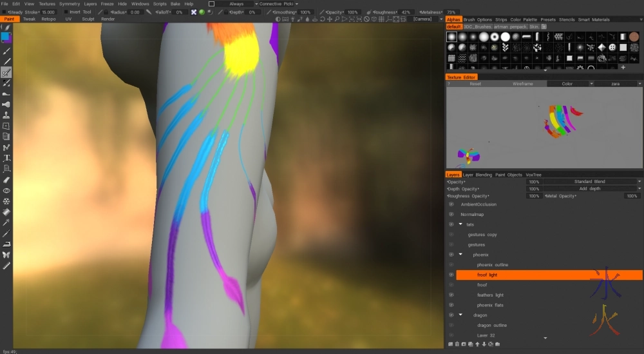Screen dimensions: 644x354
Task: Select the phoenix flats layer
Action: [490, 305]
